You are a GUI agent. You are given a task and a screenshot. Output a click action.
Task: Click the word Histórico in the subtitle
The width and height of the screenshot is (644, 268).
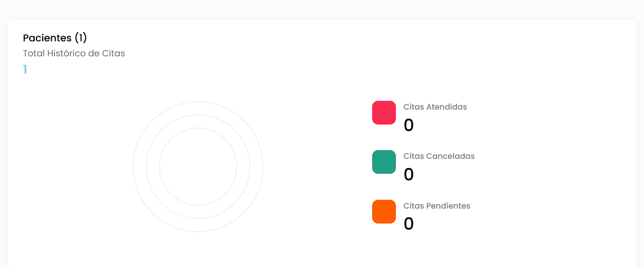click(x=65, y=53)
